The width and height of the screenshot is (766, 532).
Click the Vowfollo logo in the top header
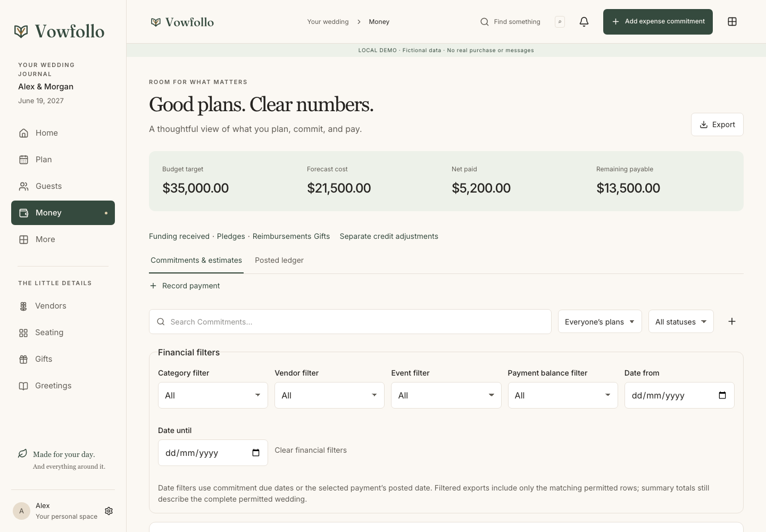(x=182, y=22)
